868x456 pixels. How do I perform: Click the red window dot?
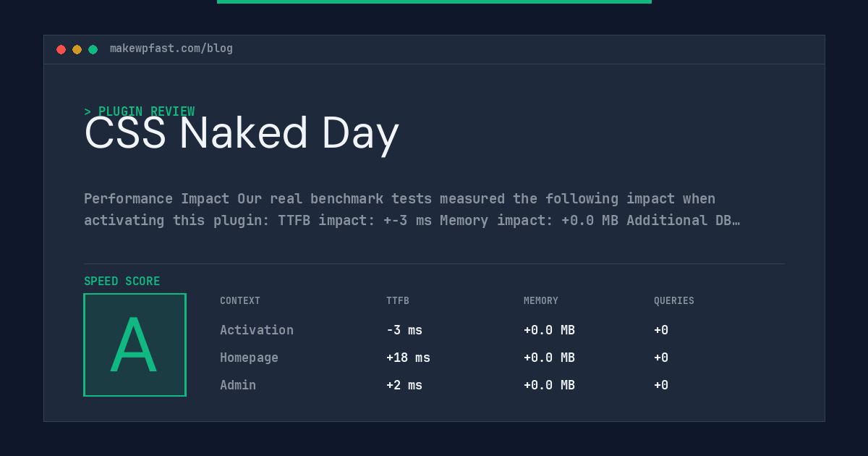point(61,49)
